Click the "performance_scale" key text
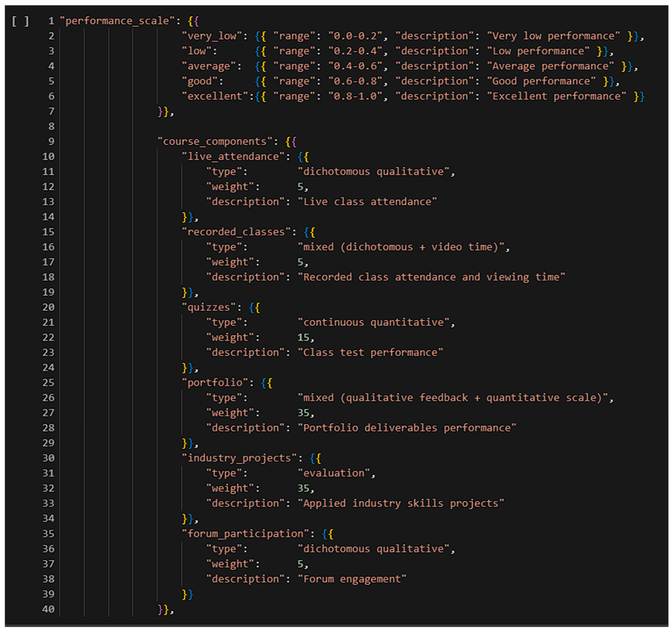Image resolution: width=672 pixels, height=632 pixels. pyautogui.click(x=117, y=21)
